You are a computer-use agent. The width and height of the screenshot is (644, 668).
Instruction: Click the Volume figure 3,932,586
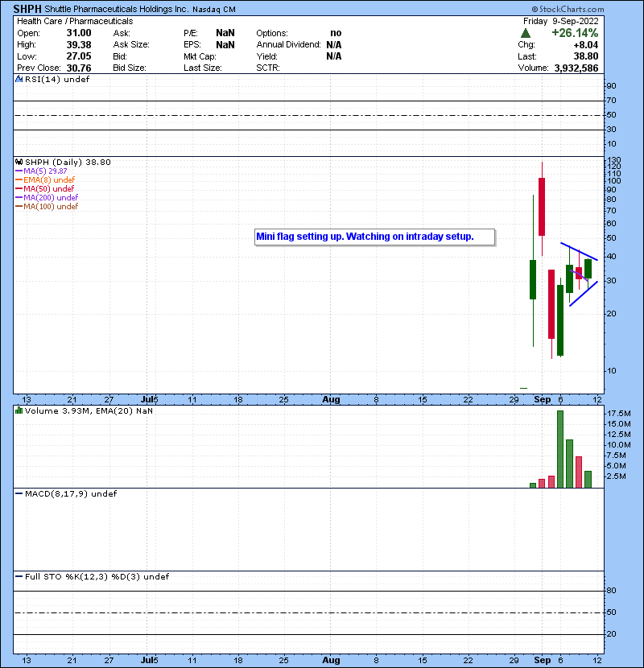[576, 68]
